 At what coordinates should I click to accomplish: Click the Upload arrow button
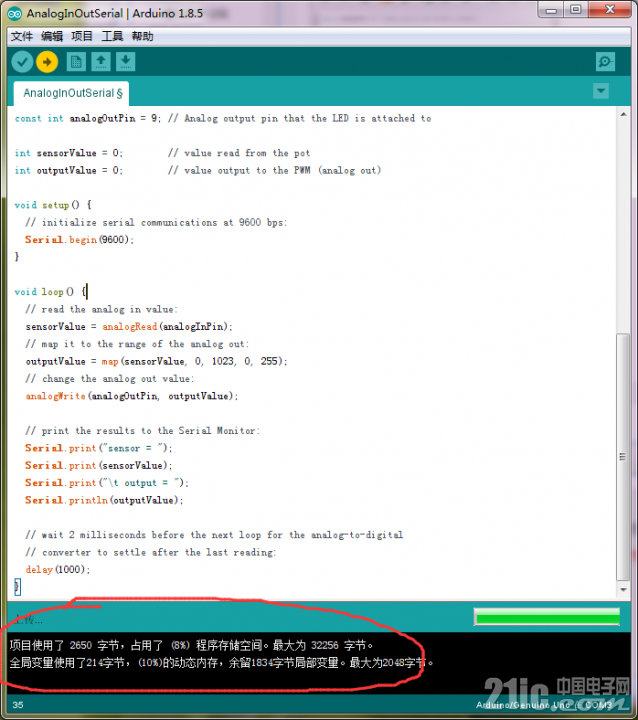pyautogui.click(x=47, y=62)
